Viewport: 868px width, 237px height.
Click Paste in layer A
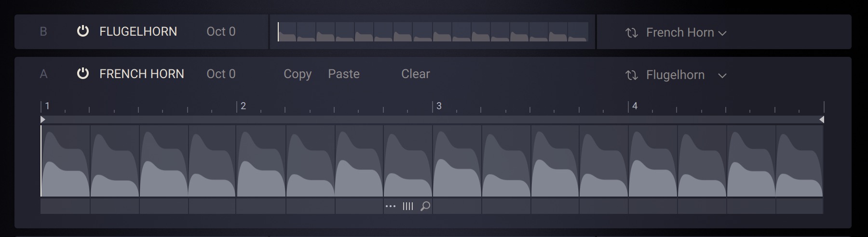click(x=344, y=74)
